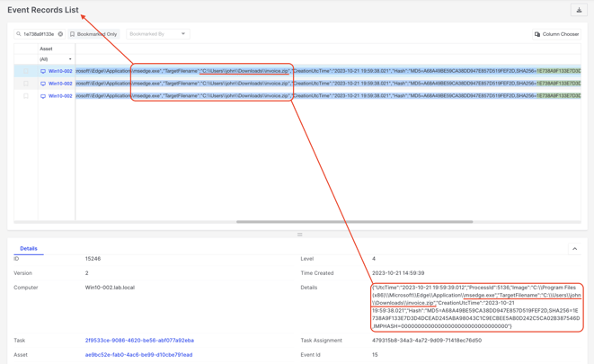Click the download export icon button
The height and width of the screenshot is (364, 594).
point(579,10)
